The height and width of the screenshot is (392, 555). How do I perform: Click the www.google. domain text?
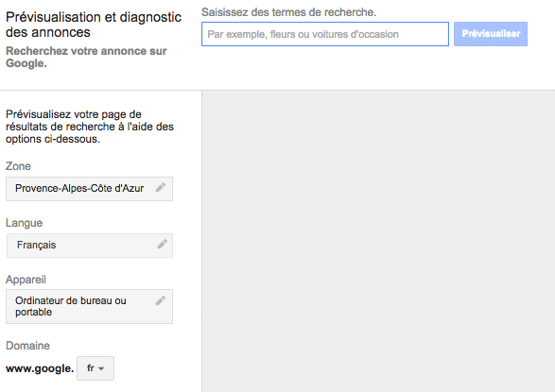(40, 368)
